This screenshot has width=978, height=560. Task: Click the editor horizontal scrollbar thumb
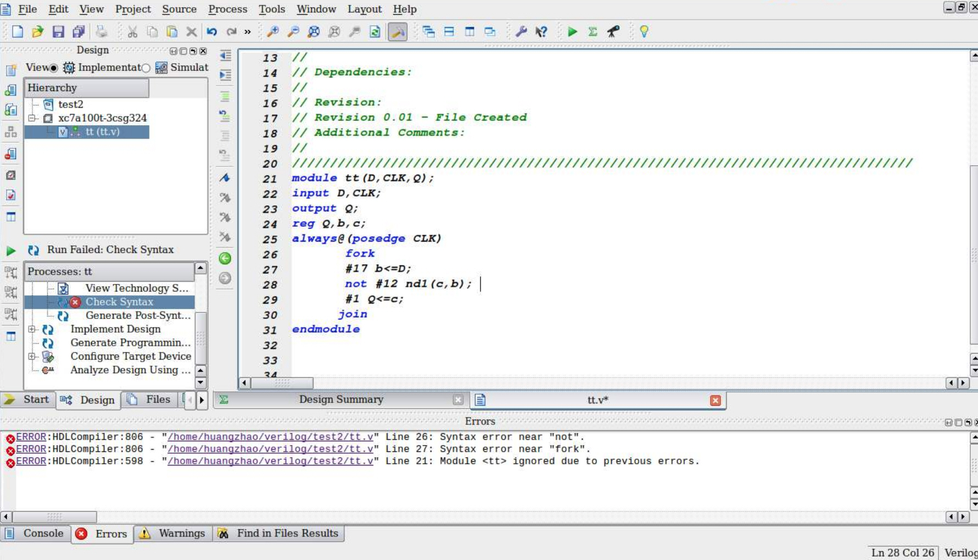pyautogui.click(x=282, y=383)
